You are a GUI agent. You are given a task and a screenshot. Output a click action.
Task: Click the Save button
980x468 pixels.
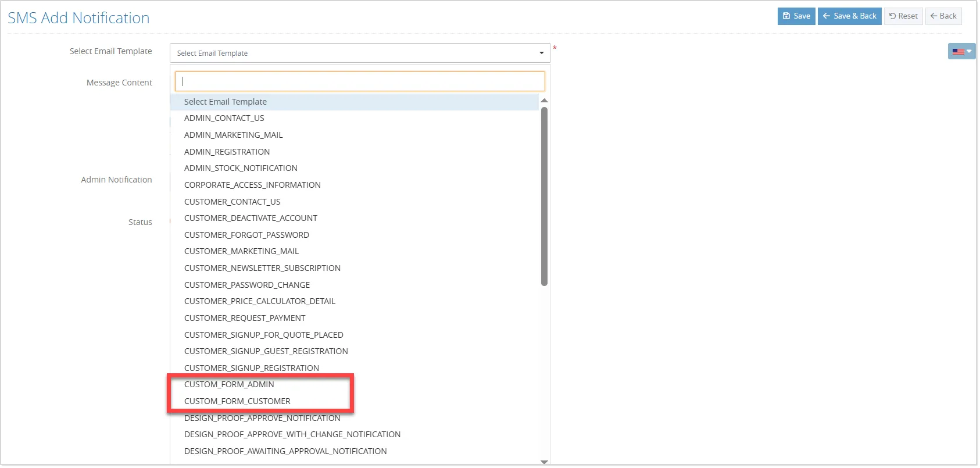click(796, 16)
